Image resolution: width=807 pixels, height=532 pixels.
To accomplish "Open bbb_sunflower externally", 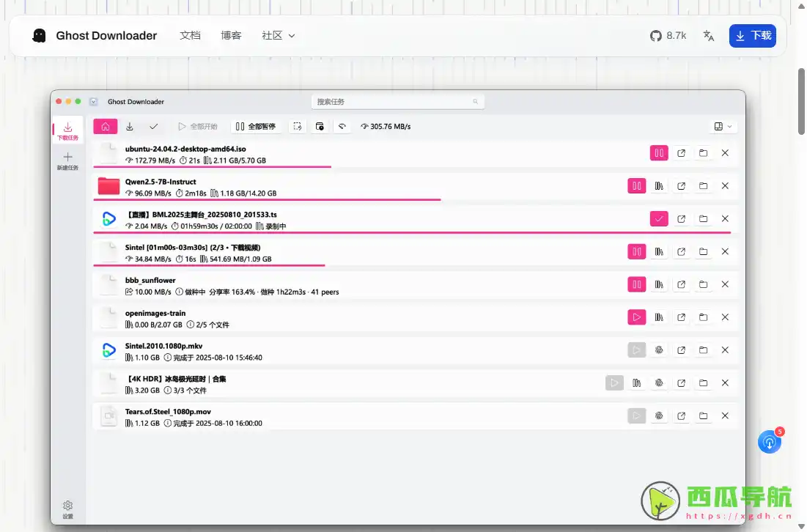I will pyautogui.click(x=681, y=284).
